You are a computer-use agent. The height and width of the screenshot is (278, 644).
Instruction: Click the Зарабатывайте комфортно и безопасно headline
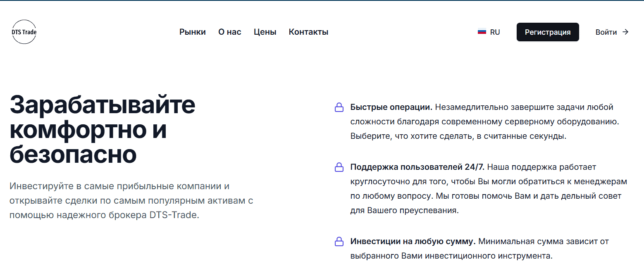pyautogui.click(x=102, y=130)
